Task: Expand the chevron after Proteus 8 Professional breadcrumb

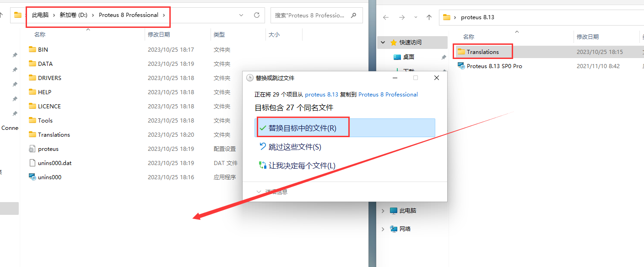Action: (164, 15)
